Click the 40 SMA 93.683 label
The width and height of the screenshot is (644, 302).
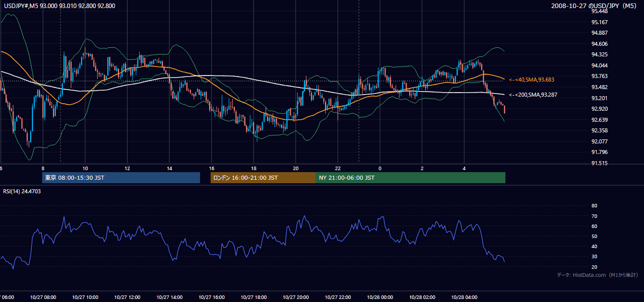tap(531, 80)
